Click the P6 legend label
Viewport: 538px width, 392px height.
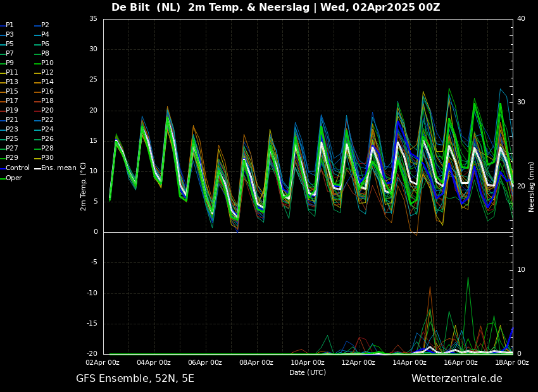[x=42, y=44]
